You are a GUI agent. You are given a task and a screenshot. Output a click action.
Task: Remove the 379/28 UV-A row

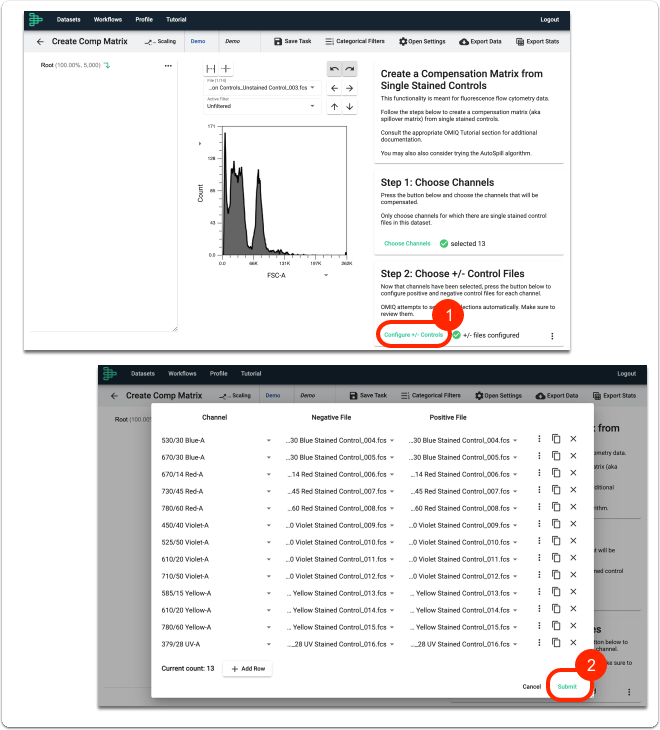573,642
